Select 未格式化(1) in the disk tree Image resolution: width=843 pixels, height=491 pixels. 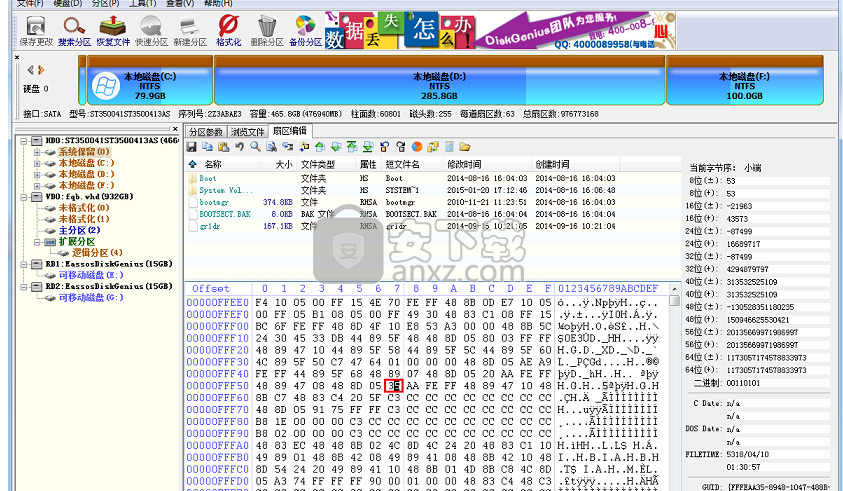84,219
